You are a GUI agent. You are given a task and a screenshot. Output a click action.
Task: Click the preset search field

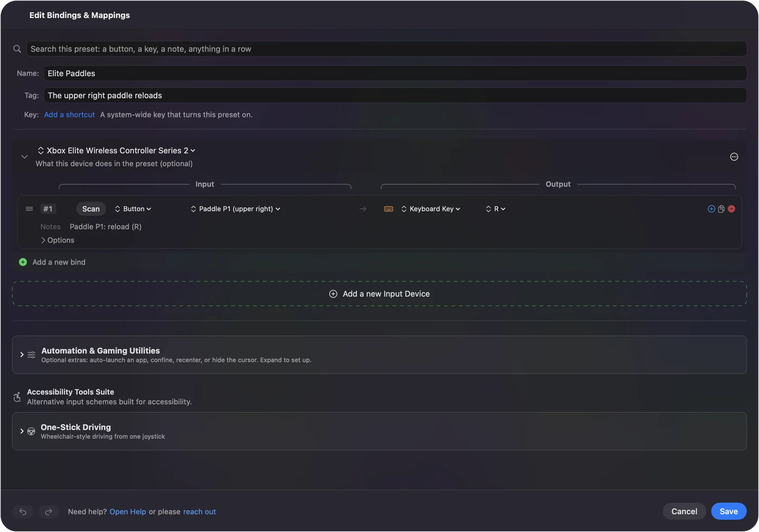tap(387, 49)
